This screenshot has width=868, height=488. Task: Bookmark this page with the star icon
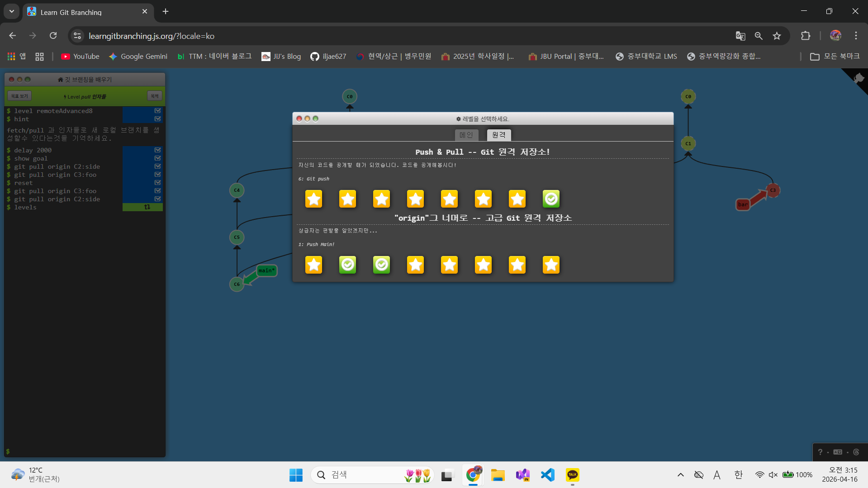click(777, 36)
